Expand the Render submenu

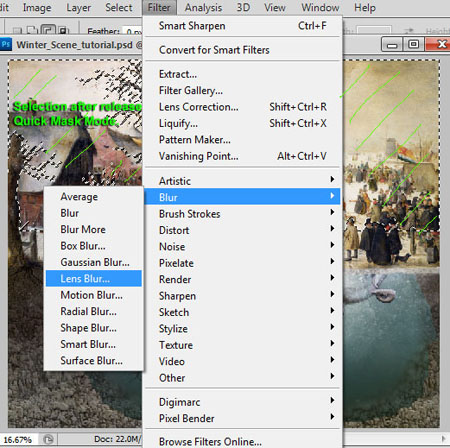pyautogui.click(x=242, y=279)
